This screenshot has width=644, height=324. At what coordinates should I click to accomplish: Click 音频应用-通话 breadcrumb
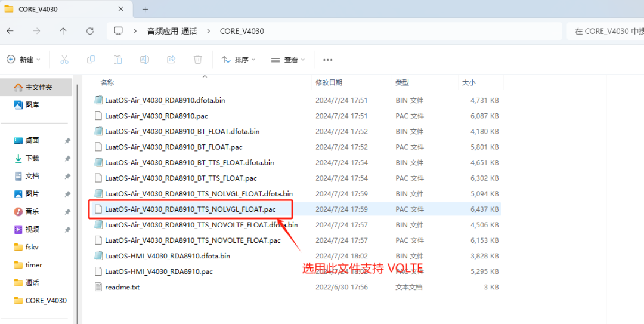pyautogui.click(x=172, y=31)
